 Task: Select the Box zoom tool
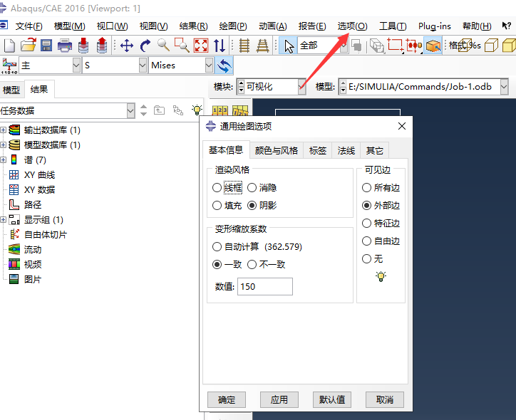click(x=182, y=46)
